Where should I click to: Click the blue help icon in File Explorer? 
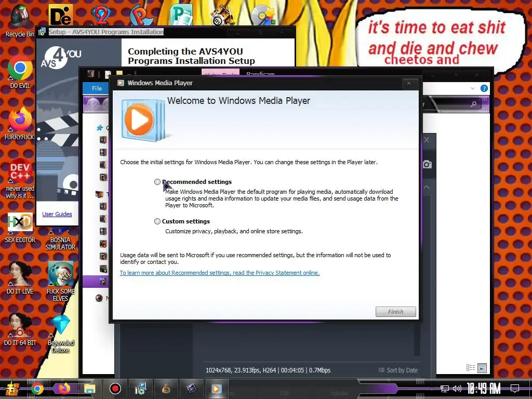pyautogui.click(x=484, y=88)
